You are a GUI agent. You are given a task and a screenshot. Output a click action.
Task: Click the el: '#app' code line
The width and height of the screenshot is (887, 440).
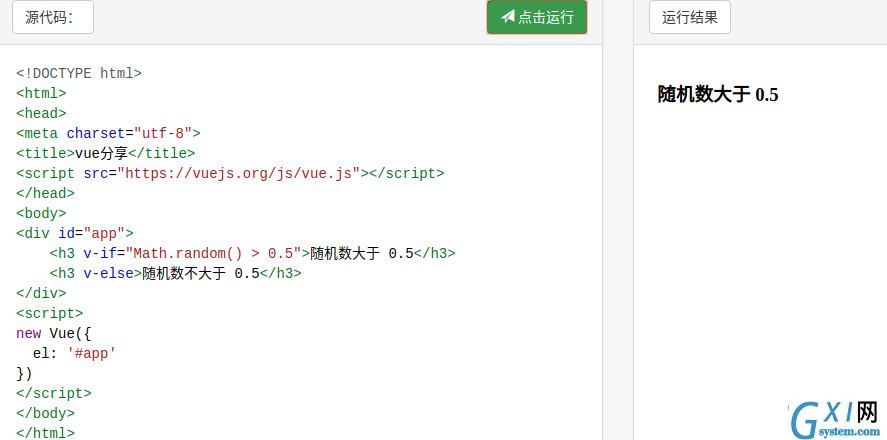(x=75, y=353)
